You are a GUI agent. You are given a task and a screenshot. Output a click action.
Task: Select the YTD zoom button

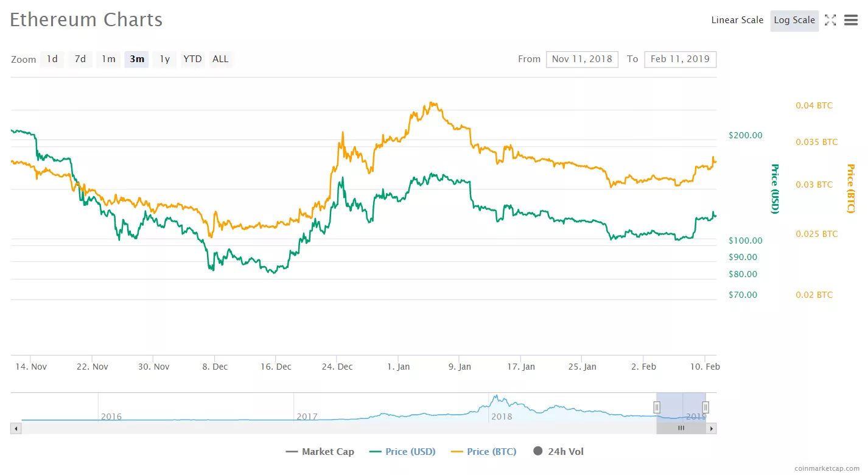point(192,59)
